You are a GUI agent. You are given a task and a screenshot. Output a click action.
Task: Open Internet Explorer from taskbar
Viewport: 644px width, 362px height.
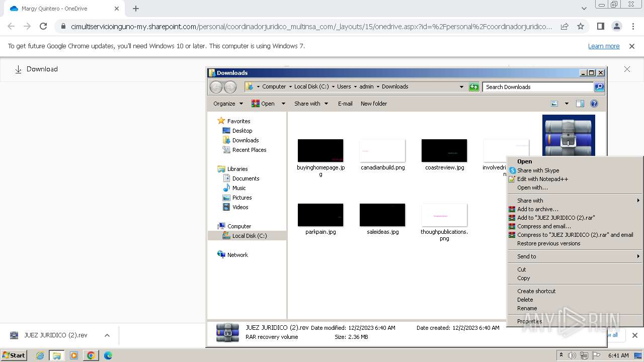[x=40, y=355]
